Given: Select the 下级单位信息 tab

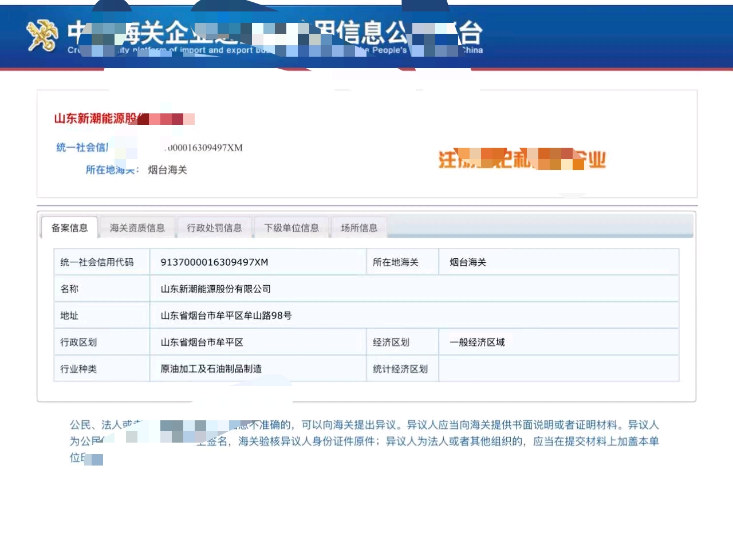Looking at the screenshot, I should click(291, 228).
